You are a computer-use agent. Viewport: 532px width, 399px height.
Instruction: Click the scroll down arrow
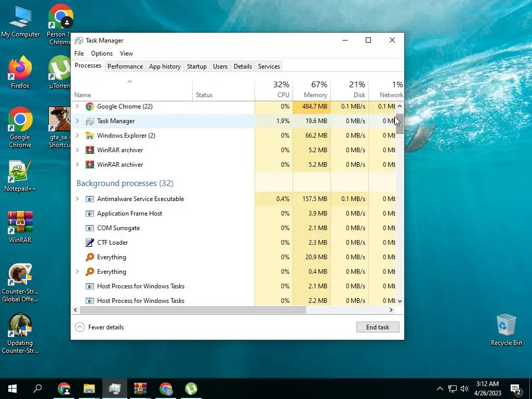(x=400, y=301)
